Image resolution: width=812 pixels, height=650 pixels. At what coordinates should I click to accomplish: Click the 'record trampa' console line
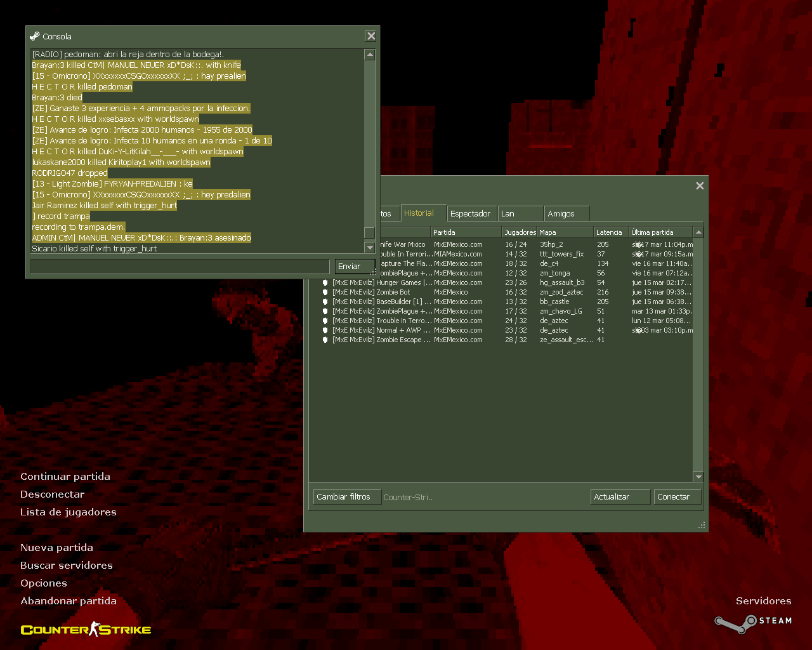61,216
